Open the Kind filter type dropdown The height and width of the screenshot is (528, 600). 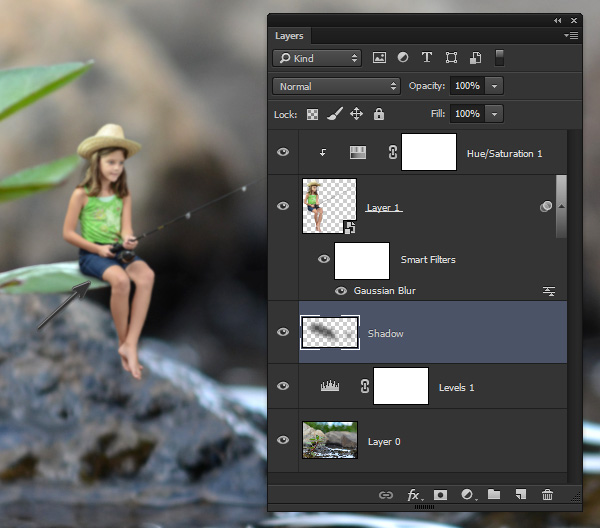click(317, 58)
